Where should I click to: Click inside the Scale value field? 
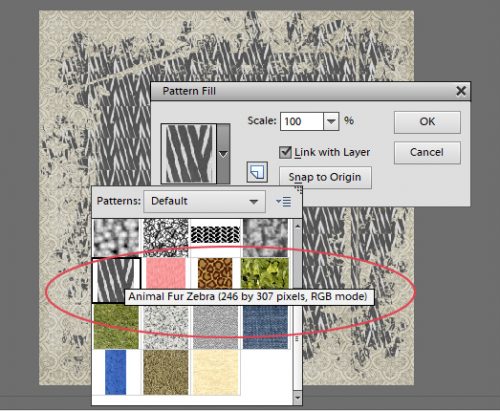302,121
